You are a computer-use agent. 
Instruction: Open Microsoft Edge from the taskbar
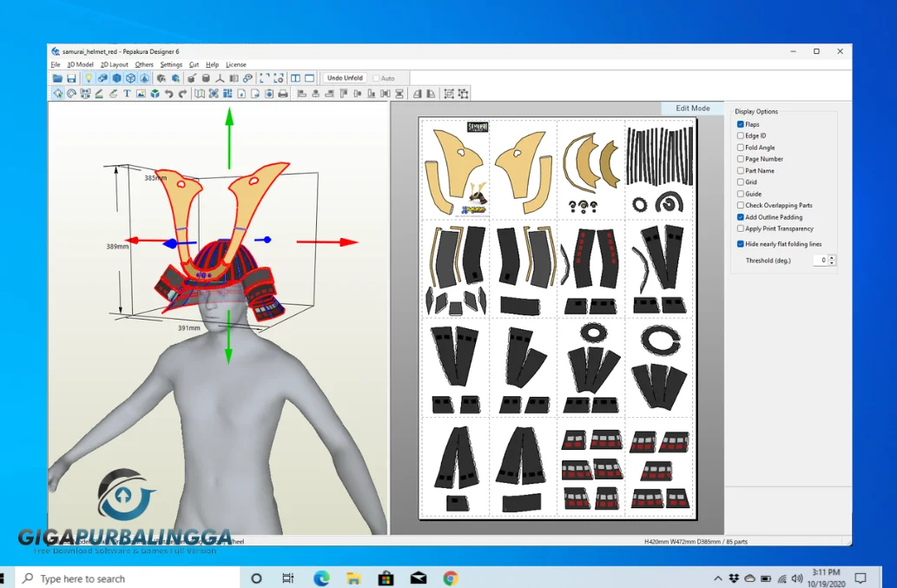point(321,578)
